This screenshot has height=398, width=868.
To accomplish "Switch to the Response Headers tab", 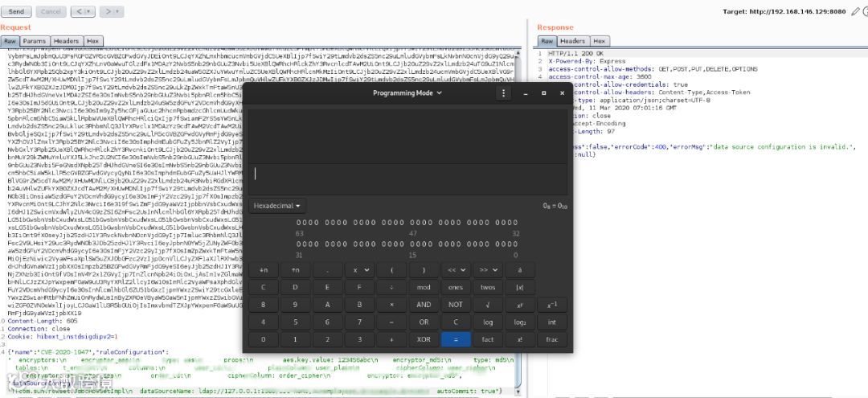I will [x=573, y=41].
